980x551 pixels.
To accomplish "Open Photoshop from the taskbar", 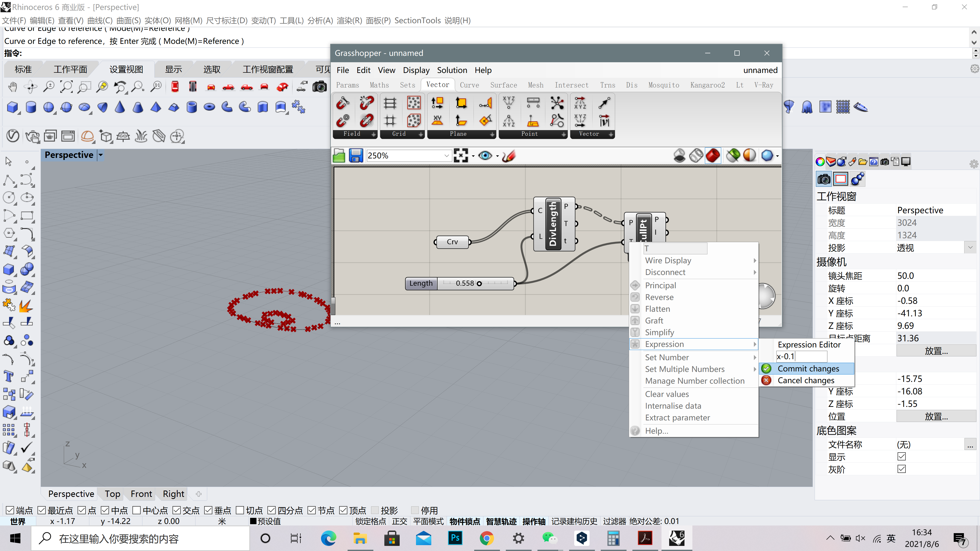I will point(455,538).
